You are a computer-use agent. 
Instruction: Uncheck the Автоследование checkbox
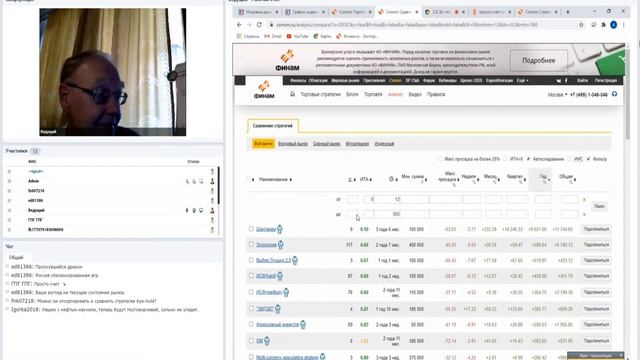point(529,159)
